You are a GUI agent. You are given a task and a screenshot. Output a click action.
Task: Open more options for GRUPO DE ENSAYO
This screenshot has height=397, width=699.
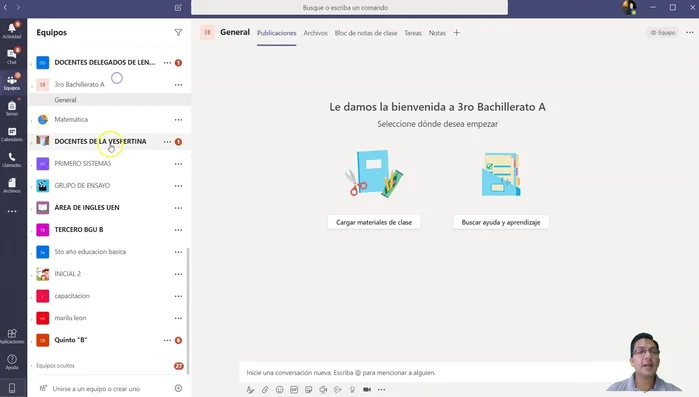[178, 186]
